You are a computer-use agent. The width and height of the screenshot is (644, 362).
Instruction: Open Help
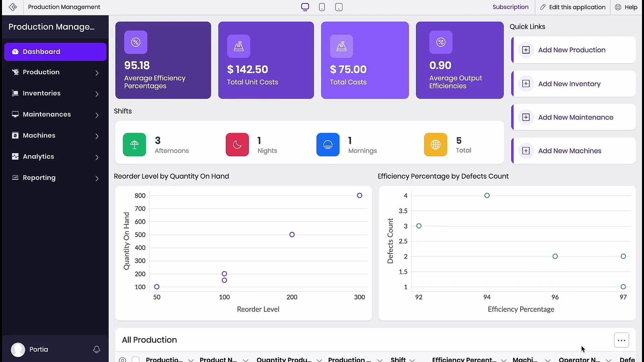pos(626,7)
